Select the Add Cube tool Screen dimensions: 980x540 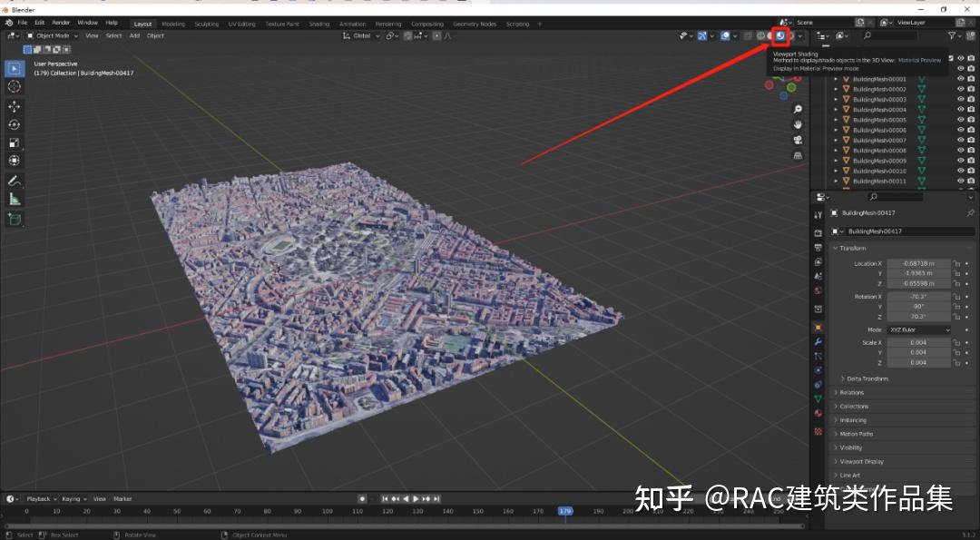15,220
